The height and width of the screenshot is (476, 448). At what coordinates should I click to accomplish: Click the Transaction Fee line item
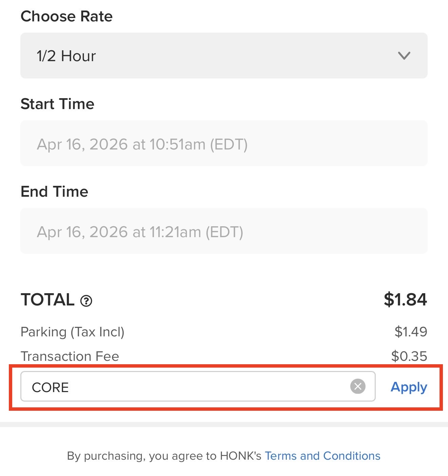(x=70, y=356)
